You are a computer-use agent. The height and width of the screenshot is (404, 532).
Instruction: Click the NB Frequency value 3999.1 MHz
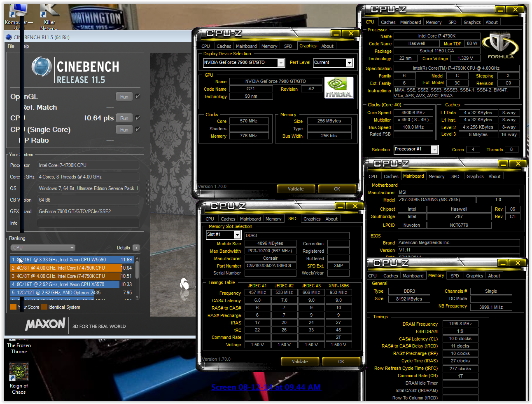[491, 307]
